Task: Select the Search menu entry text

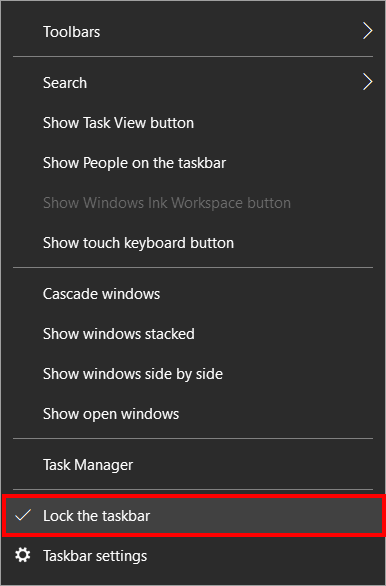Action: tap(65, 83)
